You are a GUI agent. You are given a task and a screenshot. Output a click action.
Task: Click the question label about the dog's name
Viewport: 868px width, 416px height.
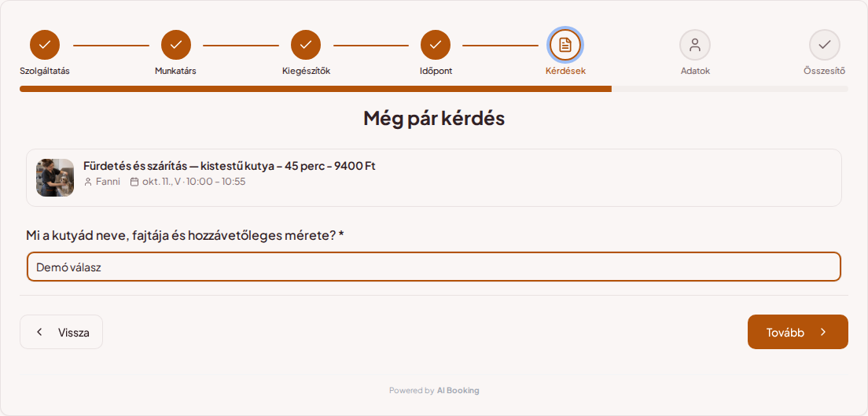(x=185, y=235)
